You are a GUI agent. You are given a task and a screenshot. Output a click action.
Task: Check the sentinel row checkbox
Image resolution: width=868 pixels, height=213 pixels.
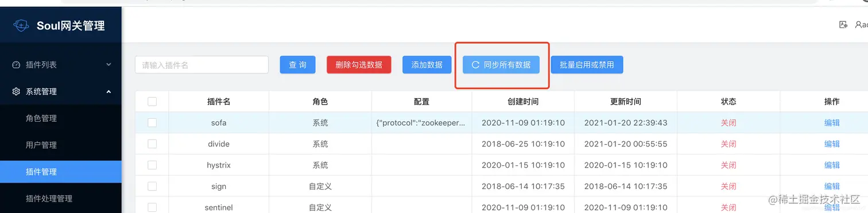tap(152, 207)
